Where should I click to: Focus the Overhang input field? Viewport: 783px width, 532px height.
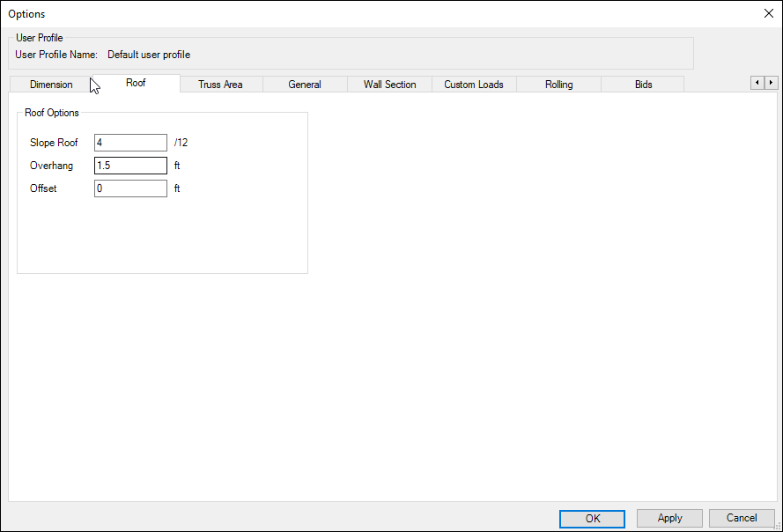pyautogui.click(x=130, y=166)
